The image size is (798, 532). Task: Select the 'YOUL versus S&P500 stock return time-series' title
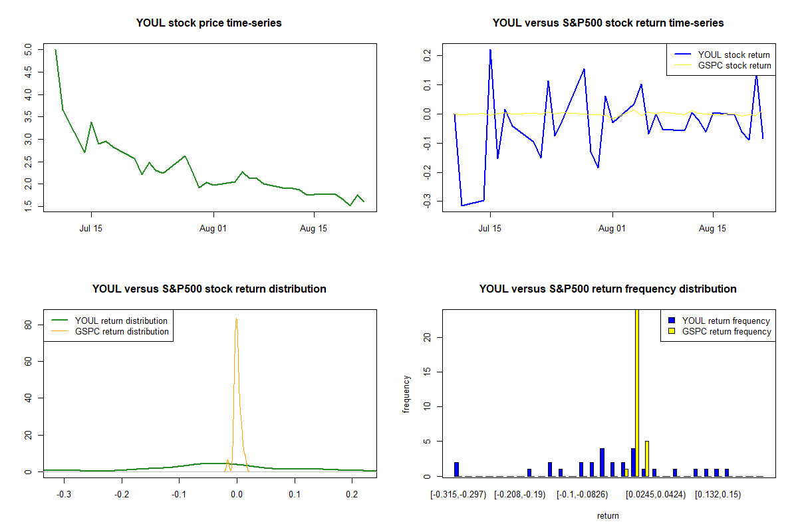click(x=608, y=23)
